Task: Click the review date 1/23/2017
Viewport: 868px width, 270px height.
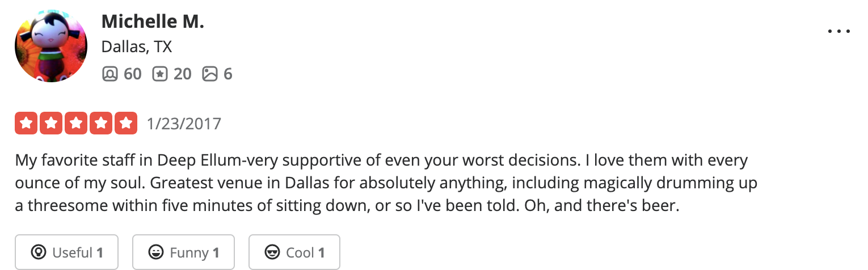Action: click(x=184, y=124)
